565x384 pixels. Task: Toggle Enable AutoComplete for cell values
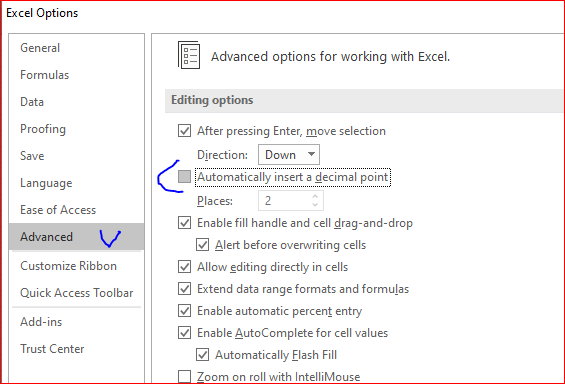(184, 332)
